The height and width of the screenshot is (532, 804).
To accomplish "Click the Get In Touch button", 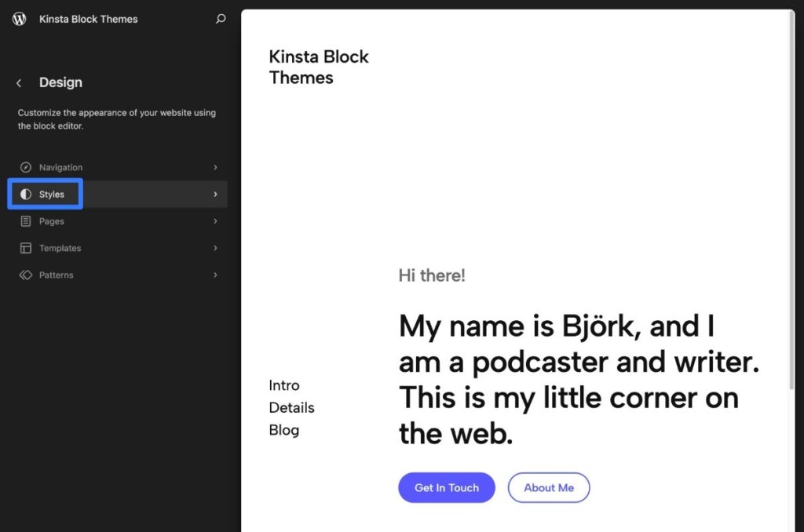I will (x=446, y=487).
